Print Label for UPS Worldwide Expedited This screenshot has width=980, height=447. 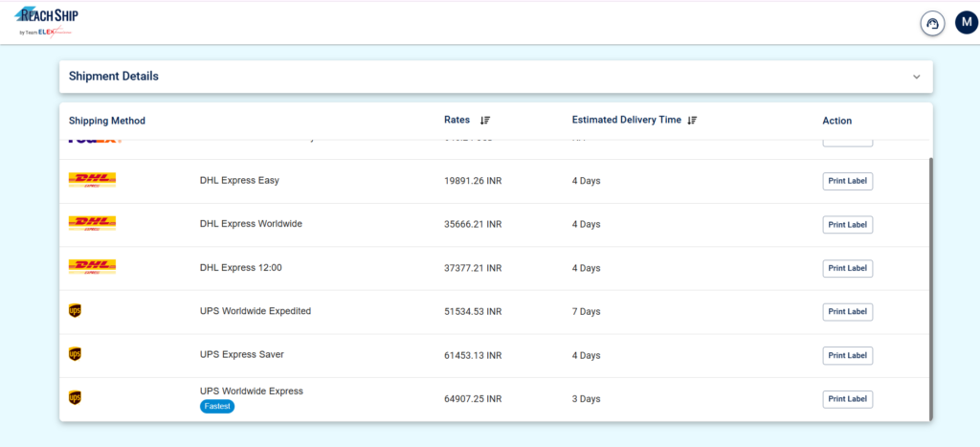pos(848,311)
